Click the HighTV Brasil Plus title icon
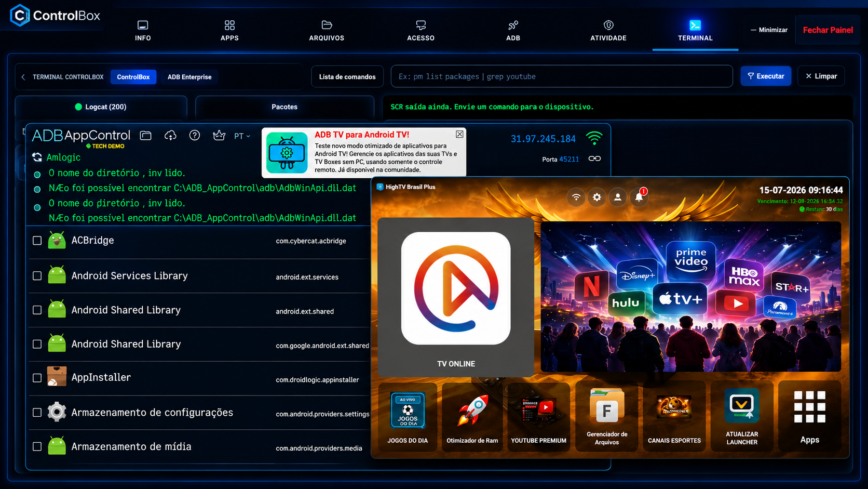Screen dimensions: 868x489 (x=379, y=187)
